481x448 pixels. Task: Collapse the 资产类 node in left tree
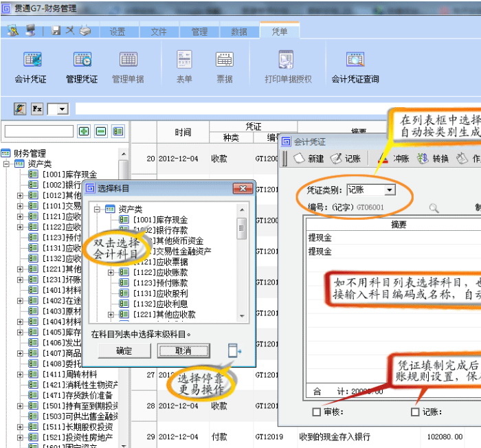tap(6, 164)
